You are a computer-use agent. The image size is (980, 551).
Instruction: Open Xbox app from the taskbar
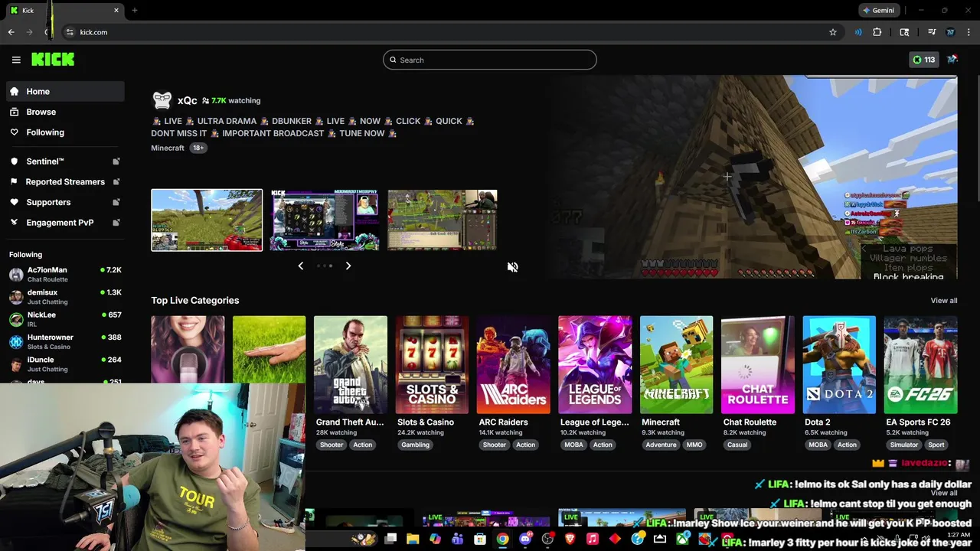point(682,540)
